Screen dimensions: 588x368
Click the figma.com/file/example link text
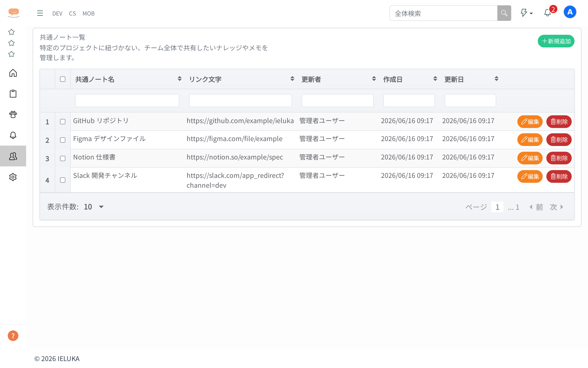point(234,139)
